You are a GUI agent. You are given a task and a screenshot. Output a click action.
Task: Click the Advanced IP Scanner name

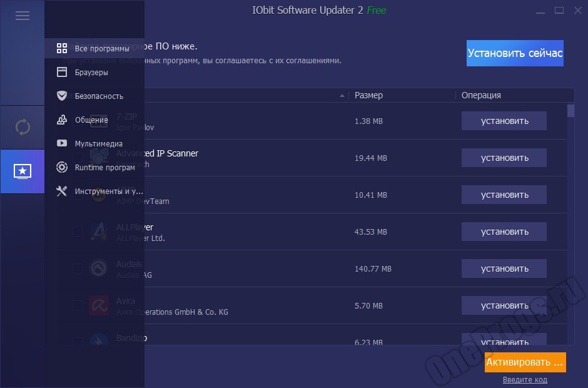coord(157,153)
